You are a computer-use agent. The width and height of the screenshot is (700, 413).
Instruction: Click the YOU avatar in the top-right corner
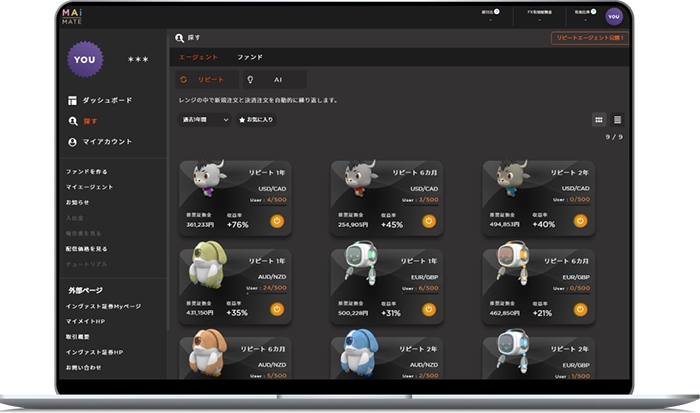coord(613,15)
